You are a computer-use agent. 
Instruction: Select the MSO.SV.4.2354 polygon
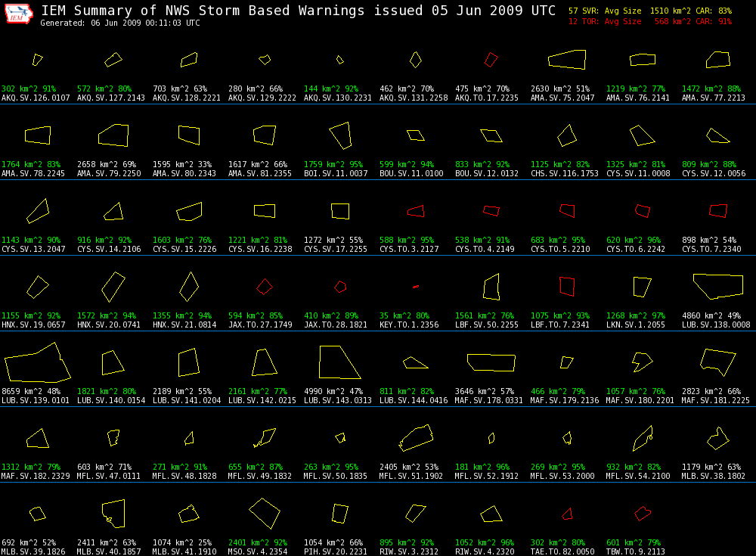(264, 514)
